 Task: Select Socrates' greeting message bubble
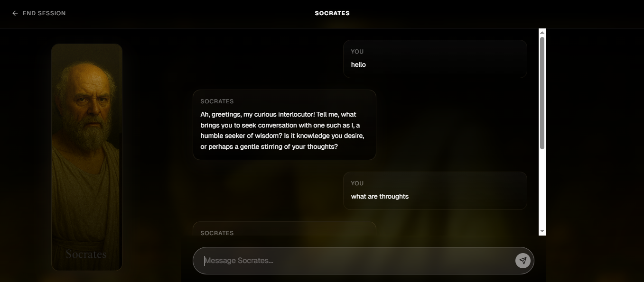(284, 124)
